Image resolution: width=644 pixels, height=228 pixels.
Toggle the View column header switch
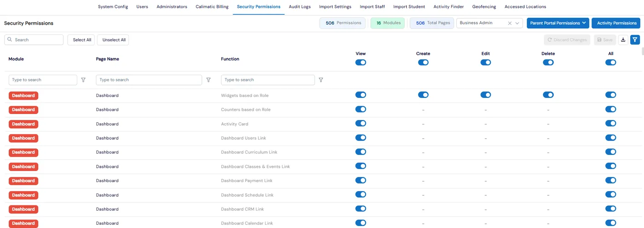tap(361, 63)
